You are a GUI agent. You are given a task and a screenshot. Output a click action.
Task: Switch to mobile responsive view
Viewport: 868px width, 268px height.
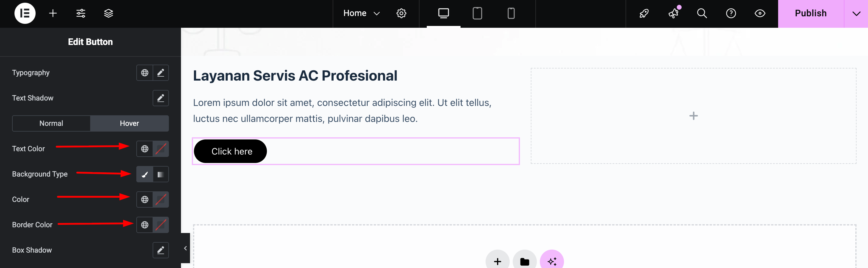[x=511, y=14]
